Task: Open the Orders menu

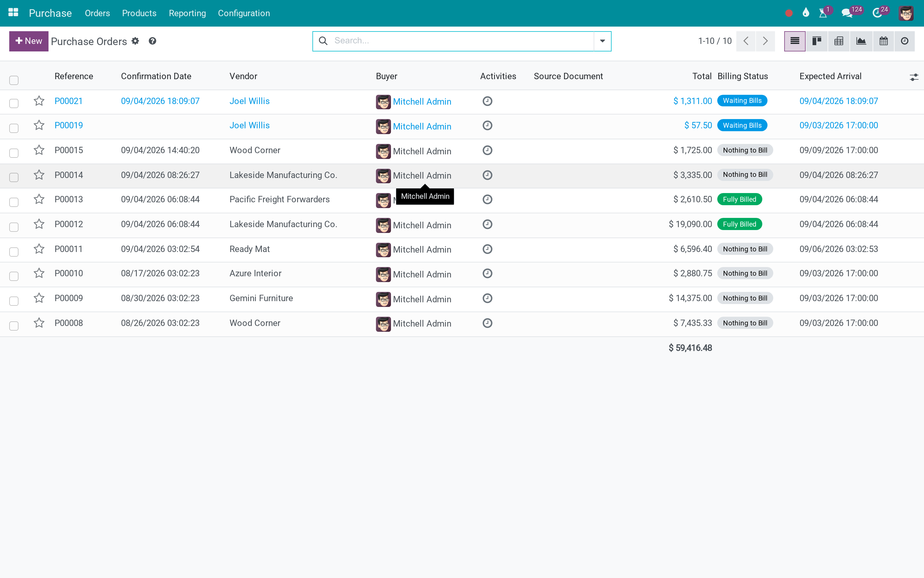Action: 97,13
